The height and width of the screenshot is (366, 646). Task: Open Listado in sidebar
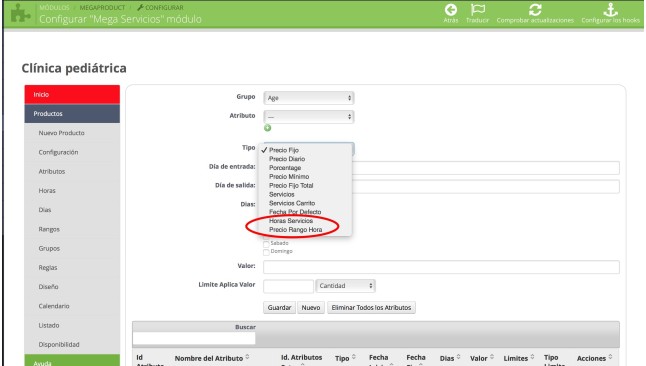pyautogui.click(x=72, y=325)
